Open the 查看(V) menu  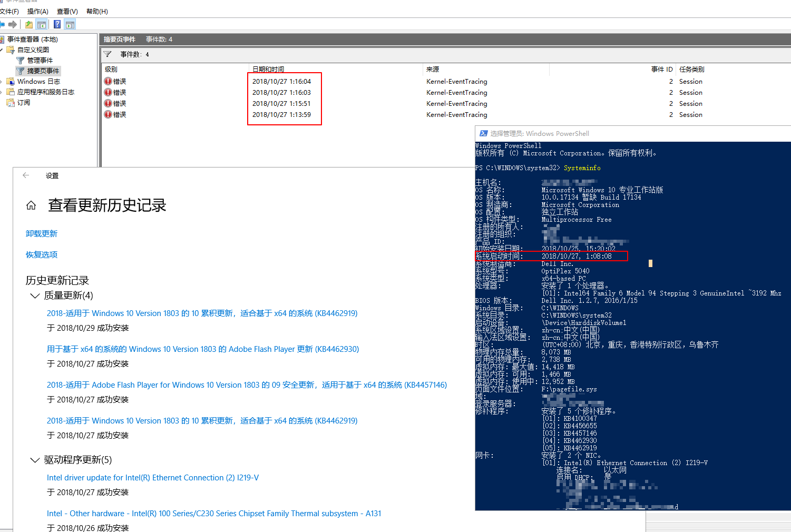point(67,11)
